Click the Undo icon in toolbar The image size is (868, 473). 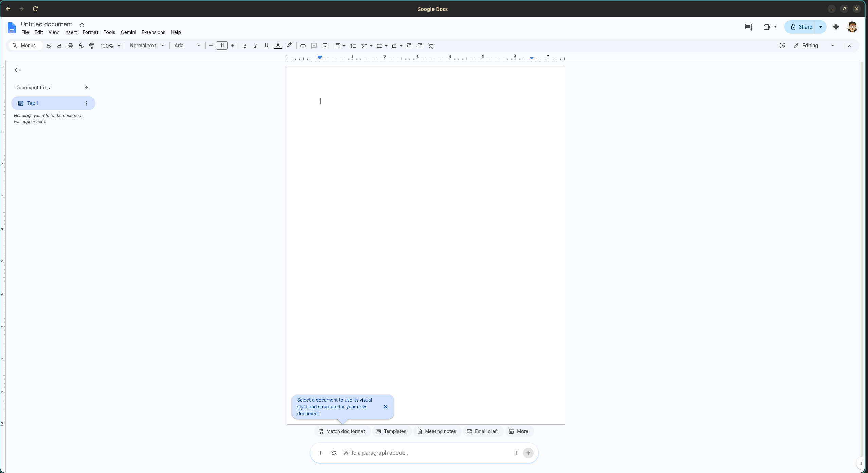click(x=49, y=46)
